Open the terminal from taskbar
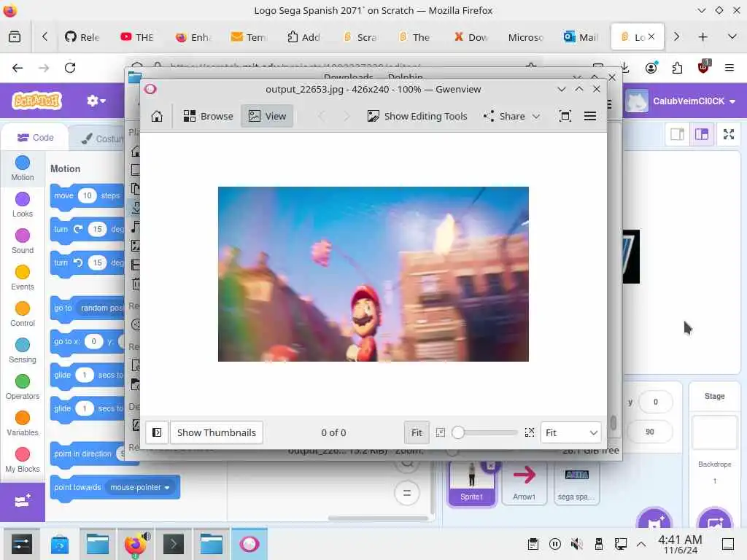 [174, 544]
